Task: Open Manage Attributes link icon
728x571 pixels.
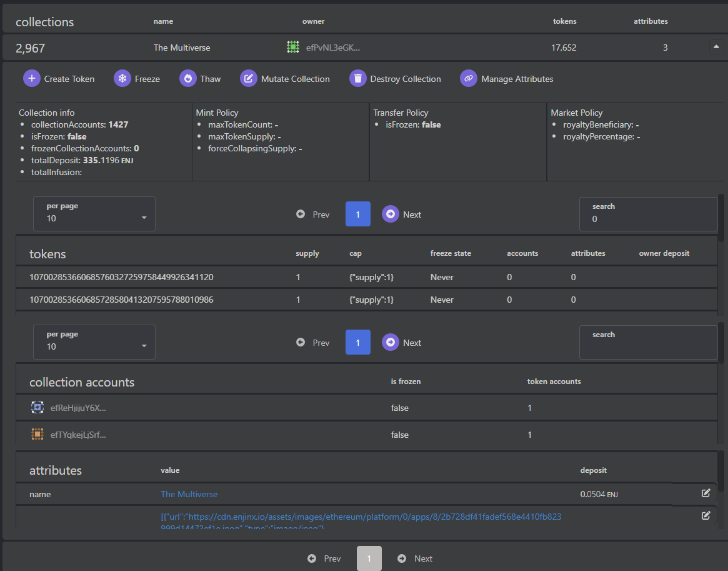Action: click(x=469, y=79)
